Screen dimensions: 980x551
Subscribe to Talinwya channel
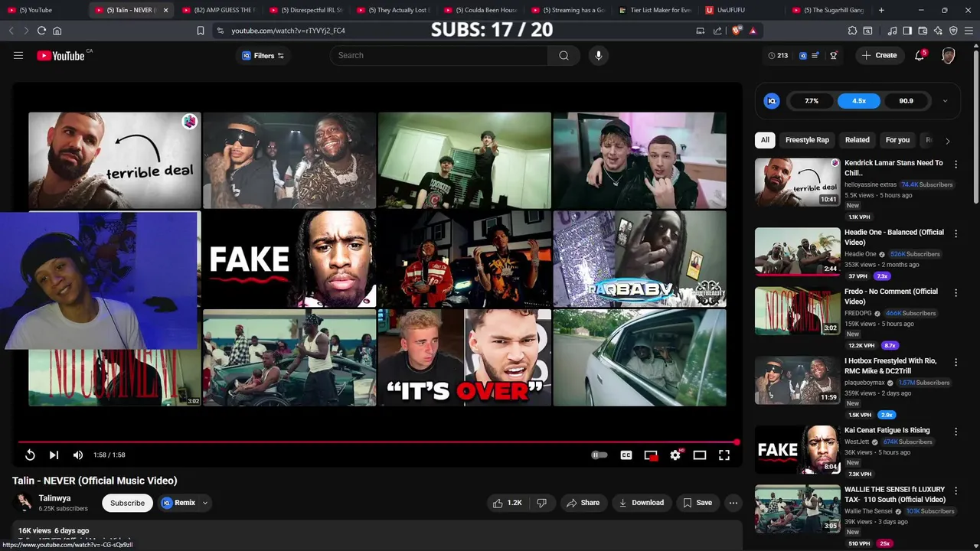pos(127,503)
